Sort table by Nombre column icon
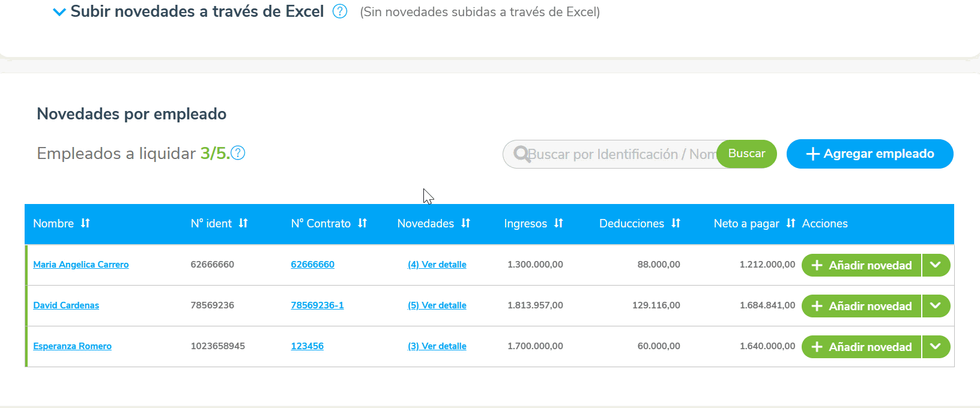Screen dimensions: 980x408 [85, 223]
